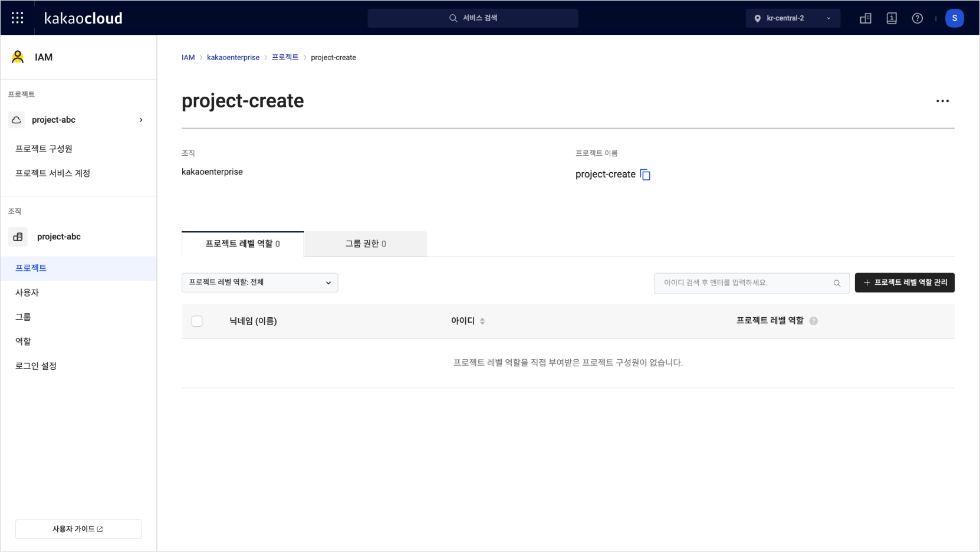Open the help question mark icon
Screen dimensions: 980x552
click(x=917, y=18)
